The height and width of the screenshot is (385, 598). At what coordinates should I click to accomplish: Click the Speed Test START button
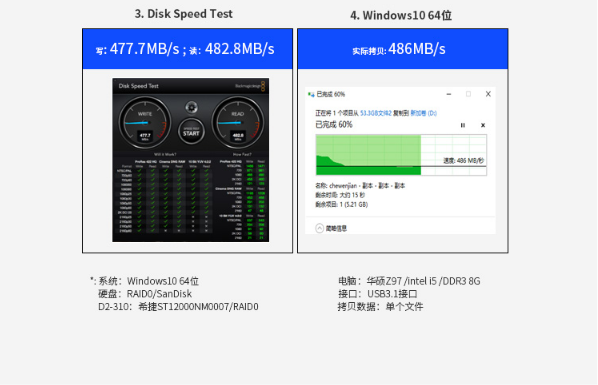point(191,132)
